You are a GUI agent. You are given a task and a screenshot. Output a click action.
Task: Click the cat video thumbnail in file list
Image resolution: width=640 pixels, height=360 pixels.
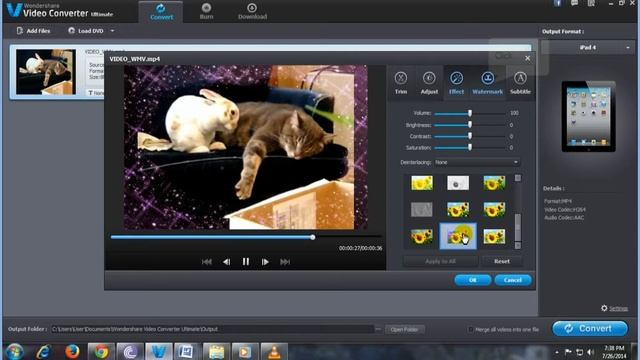pos(46,72)
